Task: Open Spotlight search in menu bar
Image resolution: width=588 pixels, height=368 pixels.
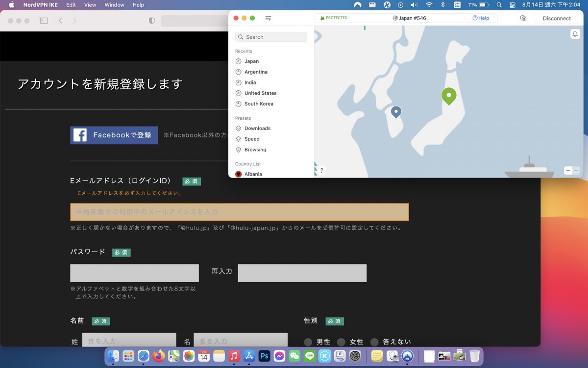Action: tap(499, 5)
